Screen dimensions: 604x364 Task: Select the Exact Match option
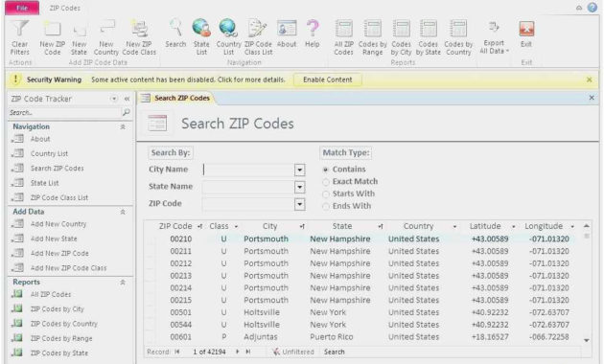point(326,182)
